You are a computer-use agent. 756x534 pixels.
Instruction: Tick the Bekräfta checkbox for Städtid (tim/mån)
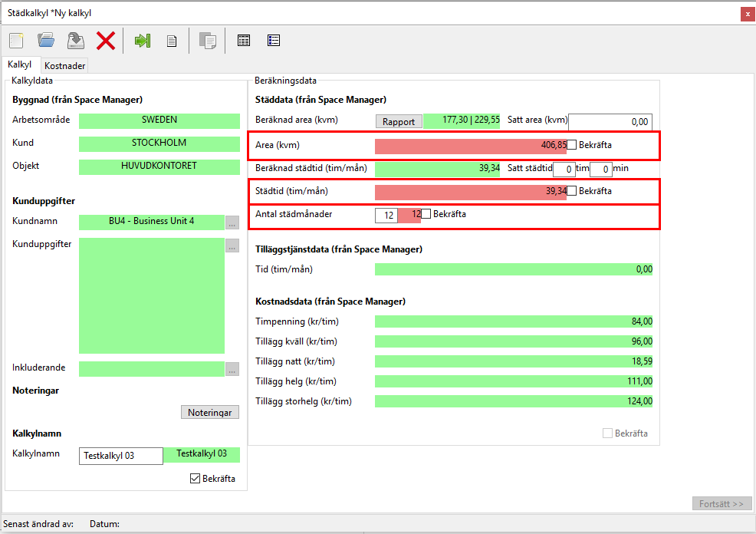(x=571, y=190)
